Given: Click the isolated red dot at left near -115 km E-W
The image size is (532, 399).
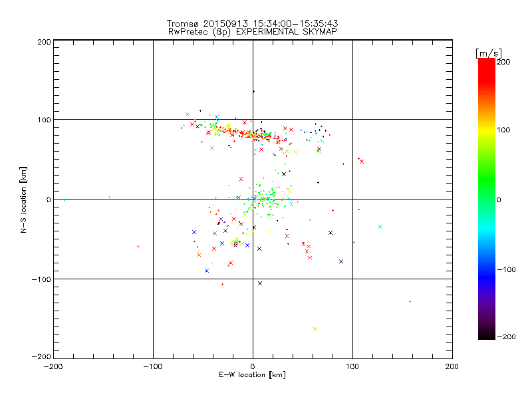Looking at the screenshot, I should (x=138, y=246).
